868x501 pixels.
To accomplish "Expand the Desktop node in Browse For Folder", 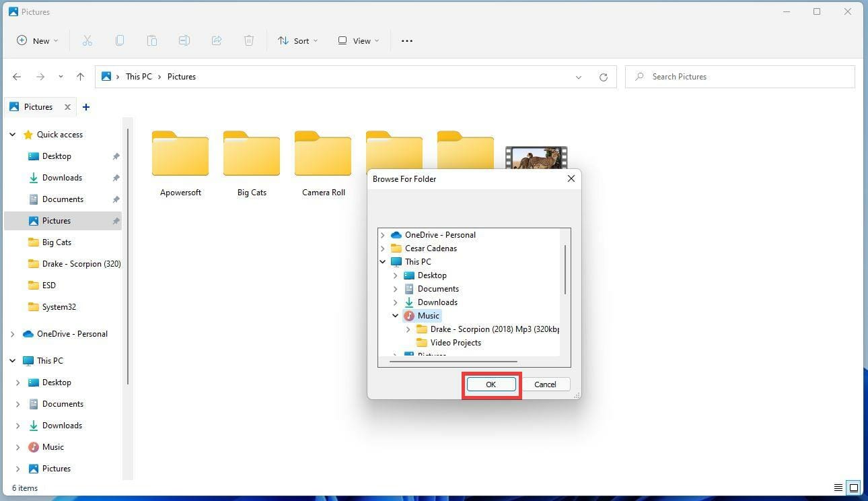I will pyautogui.click(x=395, y=275).
